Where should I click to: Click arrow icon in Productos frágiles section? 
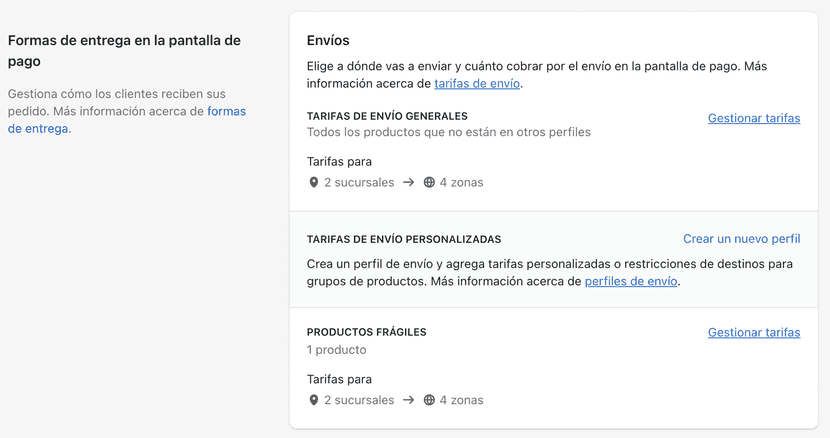coord(408,401)
